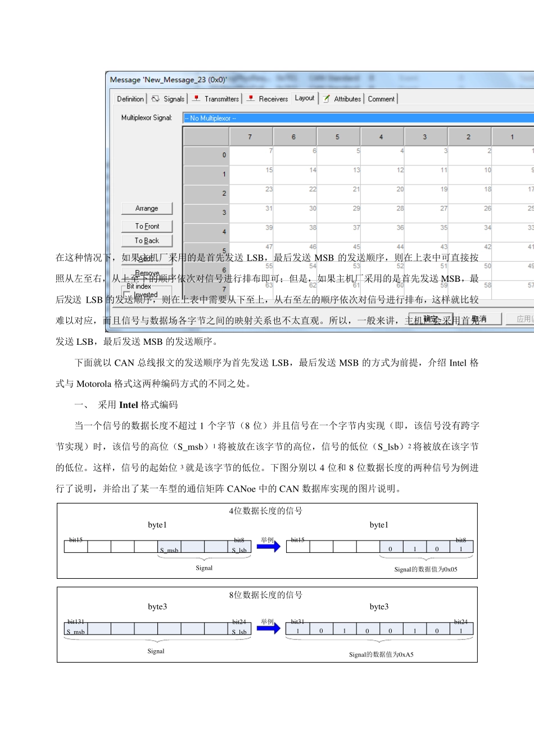534x756 pixels.
Task: Click bit cell 15 in the grid
Action: 251,175
